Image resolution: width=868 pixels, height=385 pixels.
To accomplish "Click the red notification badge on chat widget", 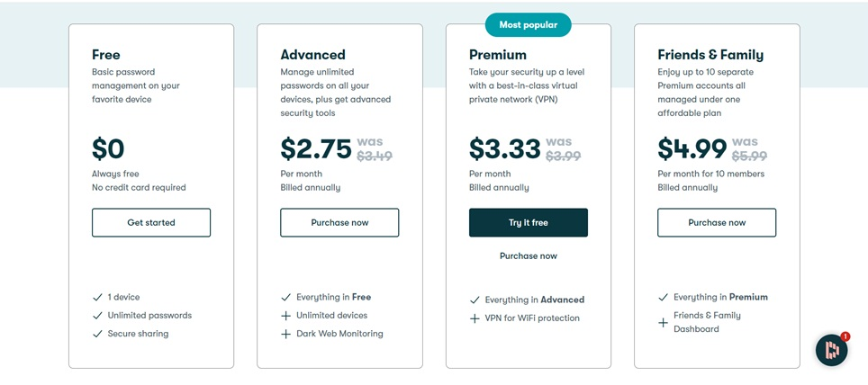I will click(x=845, y=336).
